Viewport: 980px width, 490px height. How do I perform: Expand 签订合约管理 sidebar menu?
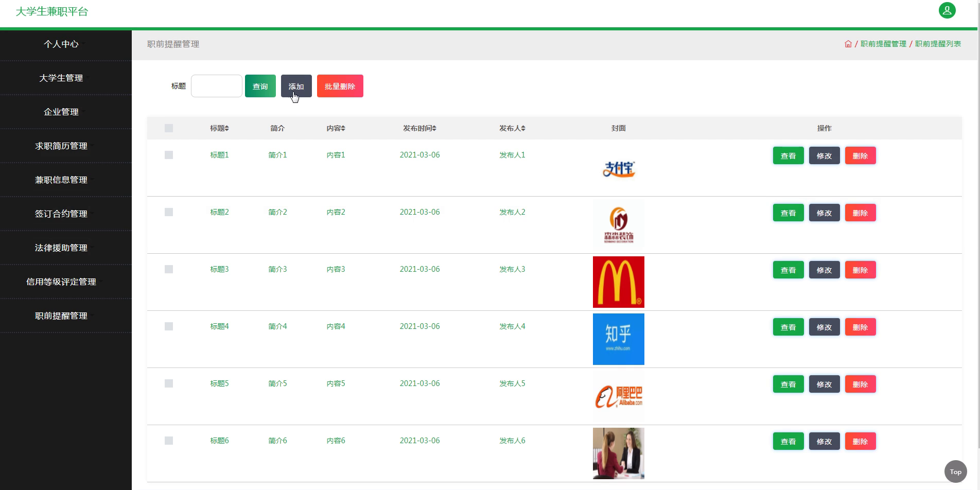pyautogui.click(x=66, y=214)
